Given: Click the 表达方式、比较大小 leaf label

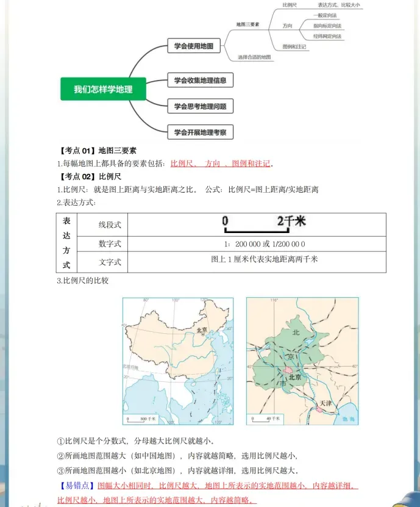Looking at the screenshot, I should 338,5.
